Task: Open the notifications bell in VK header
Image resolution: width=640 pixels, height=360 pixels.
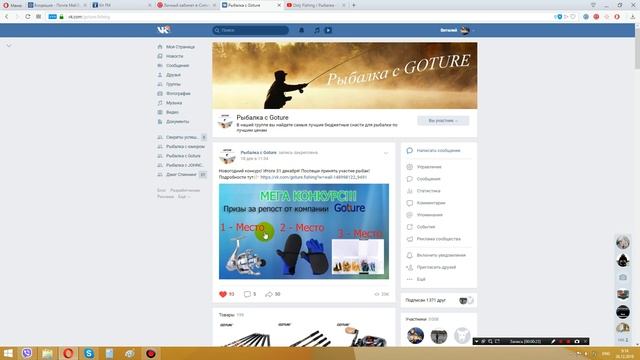Action: coord(302,30)
